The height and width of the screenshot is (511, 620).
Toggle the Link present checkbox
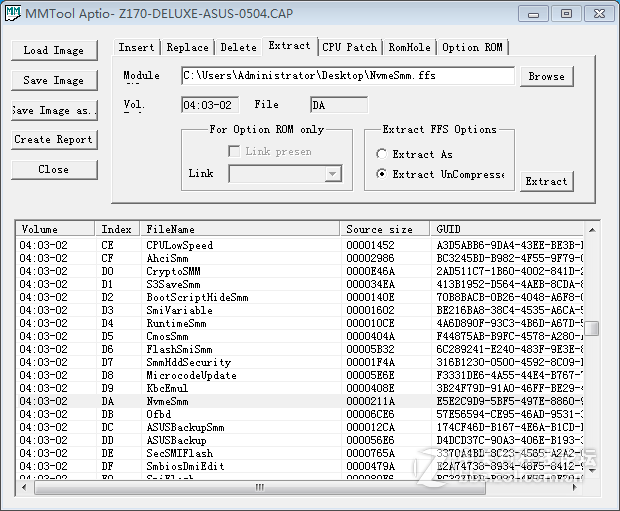pos(234,152)
